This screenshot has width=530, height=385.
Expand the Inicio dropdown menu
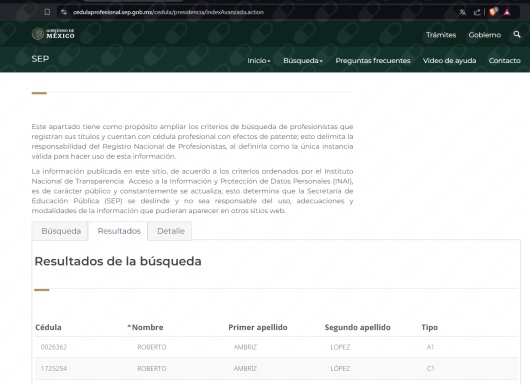tap(259, 61)
